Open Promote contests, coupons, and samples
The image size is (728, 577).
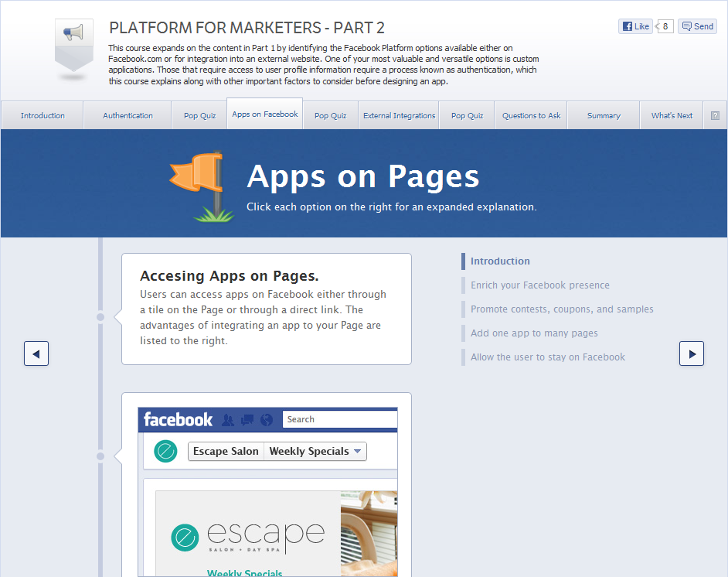(x=562, y=309)
